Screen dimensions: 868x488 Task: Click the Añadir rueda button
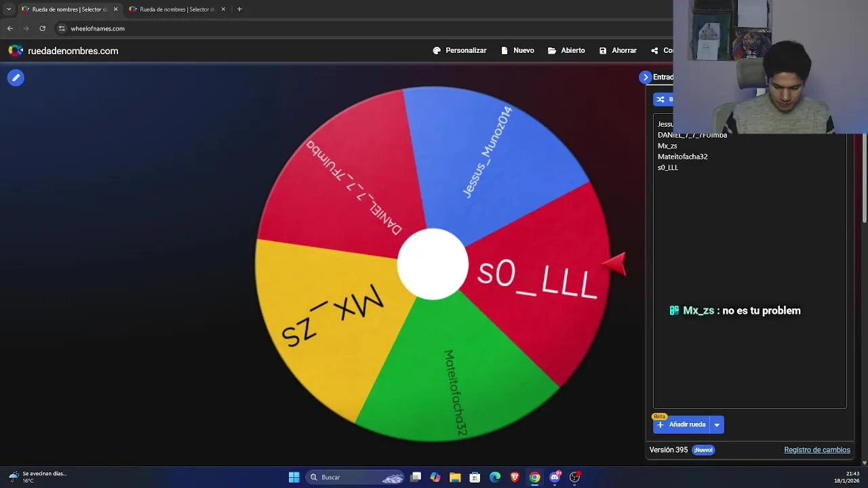click(681, 425)
